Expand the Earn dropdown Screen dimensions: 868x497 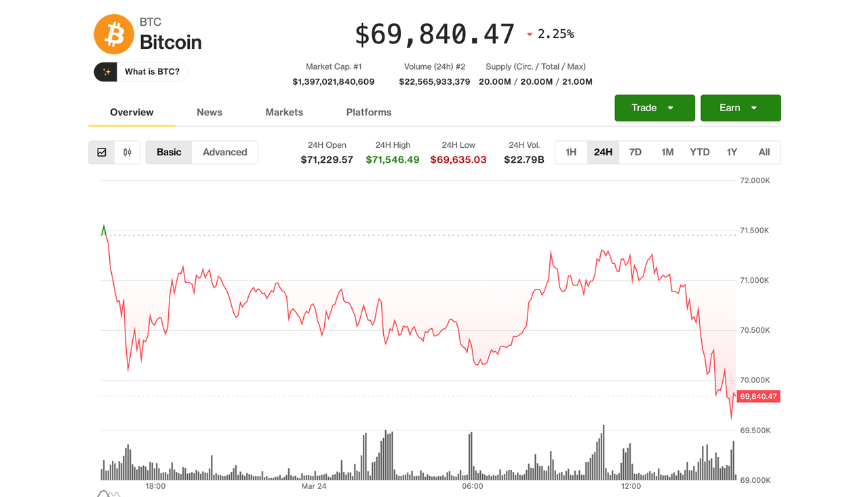point(741,108)
